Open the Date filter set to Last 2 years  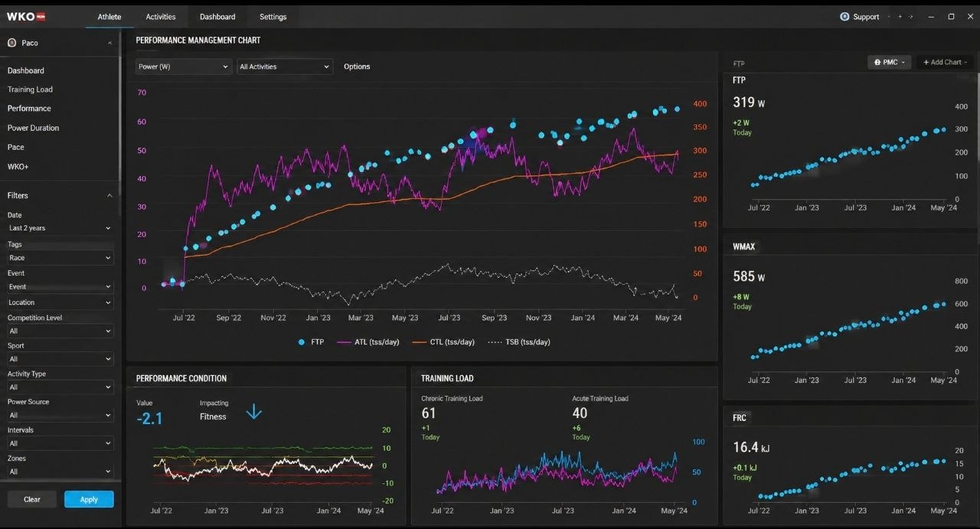tap(60, 228)
